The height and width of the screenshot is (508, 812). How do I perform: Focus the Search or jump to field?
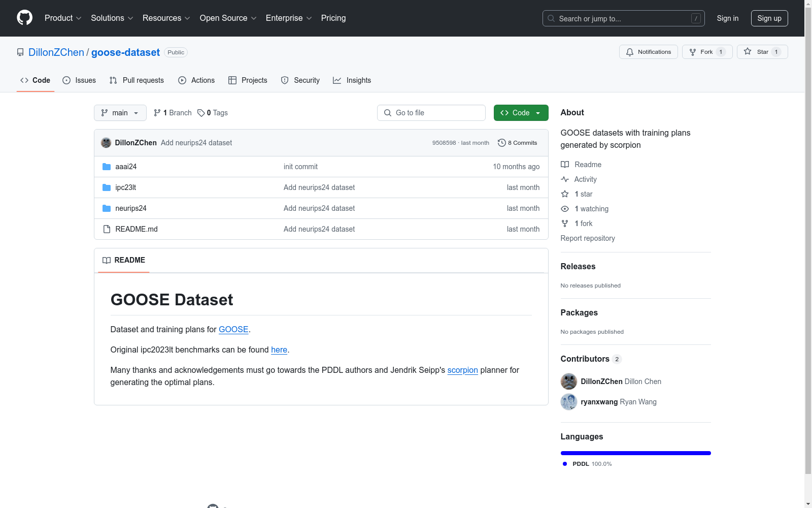coord(624,18)
